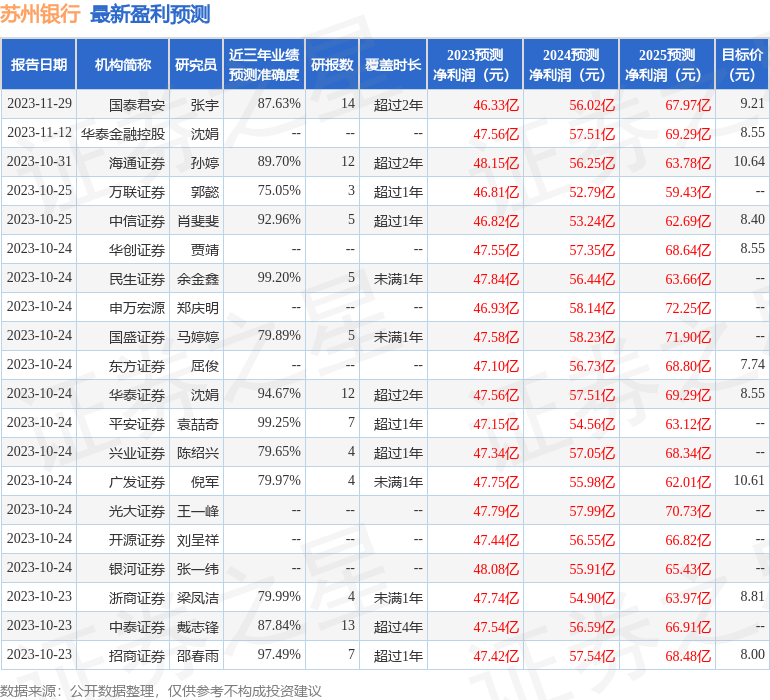Click the target price 10.64
The width and height of the screenshot is (770, 700).
click(x=749, y=161)
